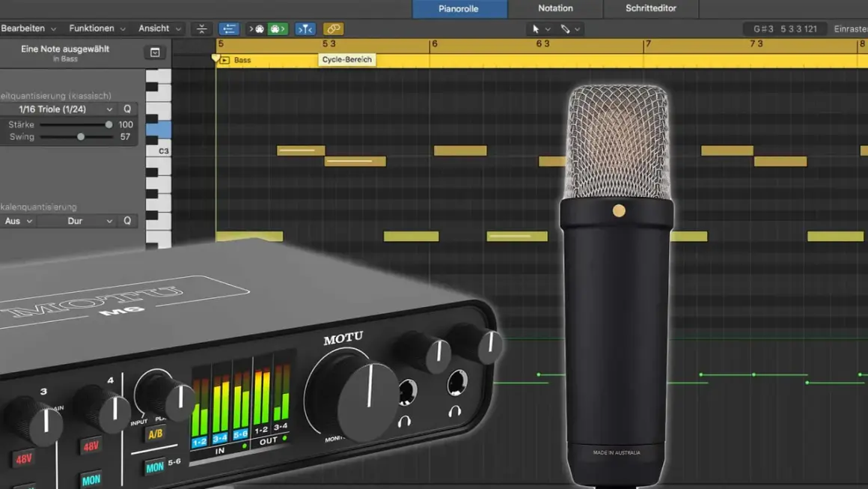This screenshot has width=868, height=489.
Task: Open pointer tool dropdown chevron
Action: click(x=548, y=29)
